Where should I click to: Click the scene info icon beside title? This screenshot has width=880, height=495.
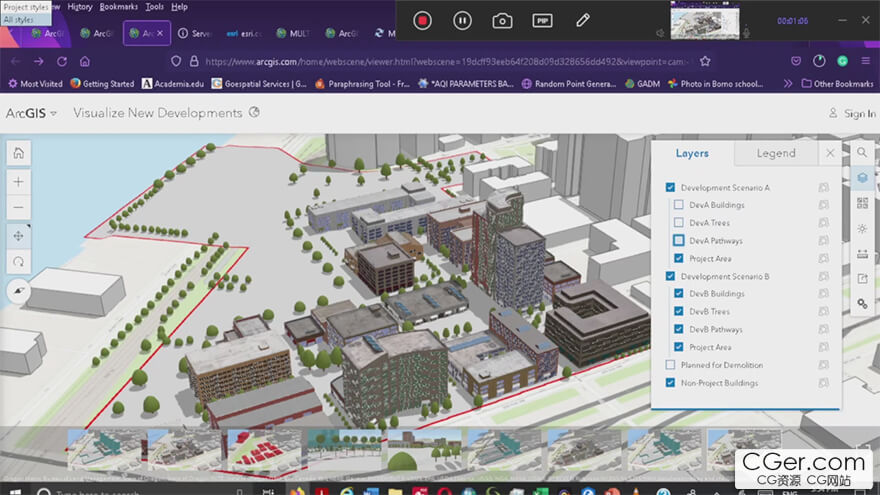point(254,112)
